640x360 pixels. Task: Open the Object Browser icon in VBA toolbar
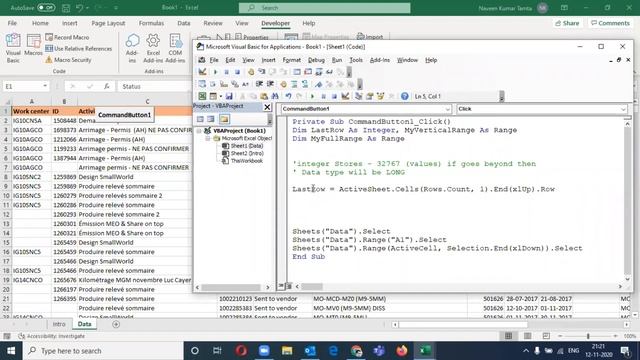pyautogui.click(x=380, y=96)
